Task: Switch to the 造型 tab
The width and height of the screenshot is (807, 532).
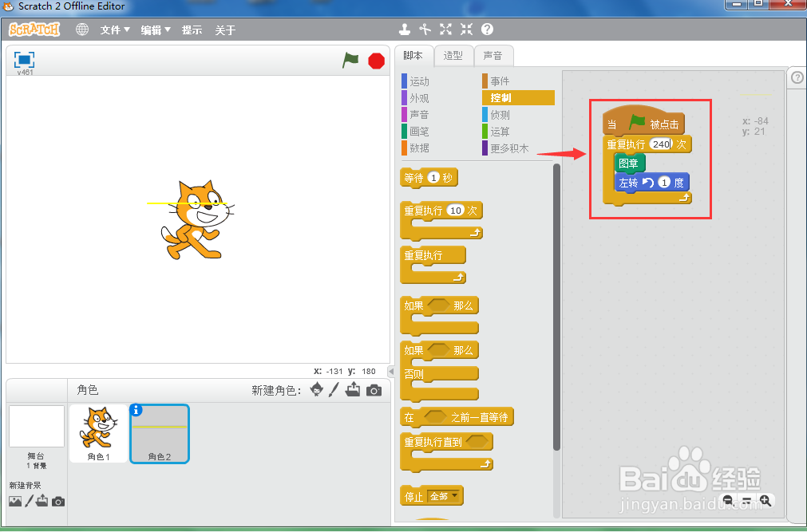Action: click(x=453, y=55)
